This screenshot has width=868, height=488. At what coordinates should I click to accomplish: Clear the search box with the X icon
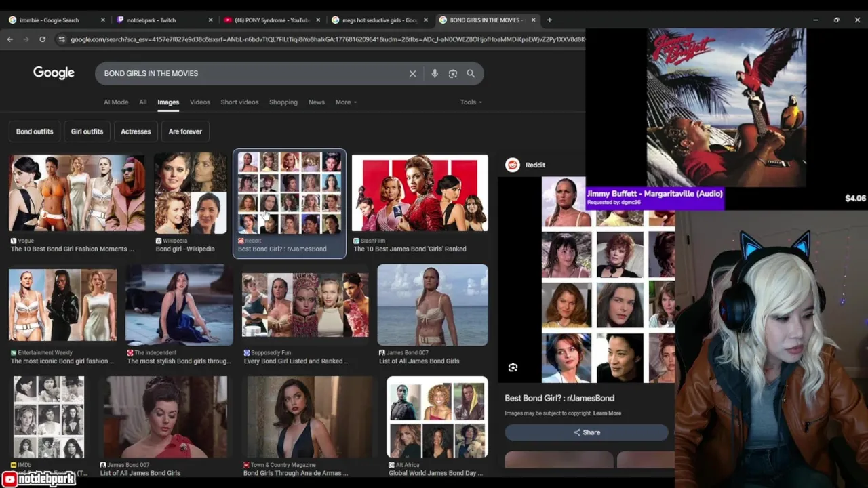coord(412,73)
